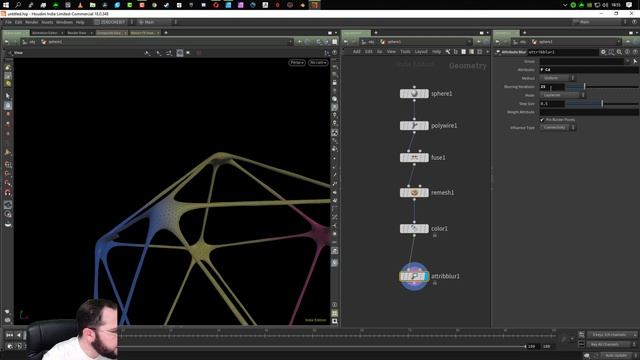Open the Render menu in main menu bar
640x360 pixels.
tap(31, 22)
